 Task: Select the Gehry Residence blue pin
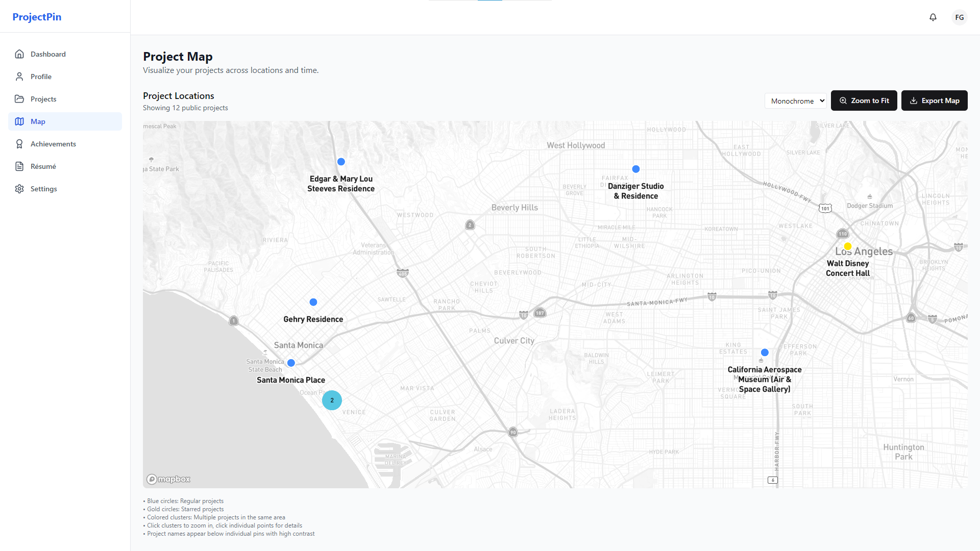click(x=313, y=302)
